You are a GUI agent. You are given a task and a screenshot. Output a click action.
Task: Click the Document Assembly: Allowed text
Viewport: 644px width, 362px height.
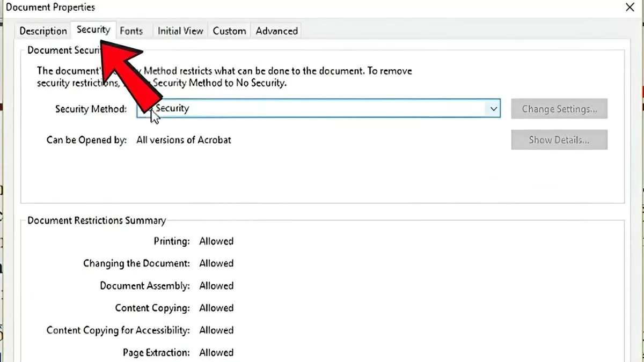point(166,286)
